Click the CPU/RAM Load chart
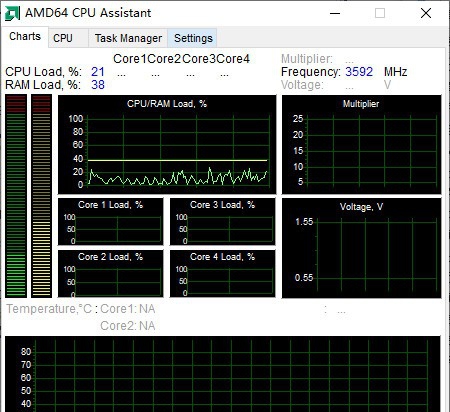The width and height of the screenshot is (450, 412). tap(167, 144)
